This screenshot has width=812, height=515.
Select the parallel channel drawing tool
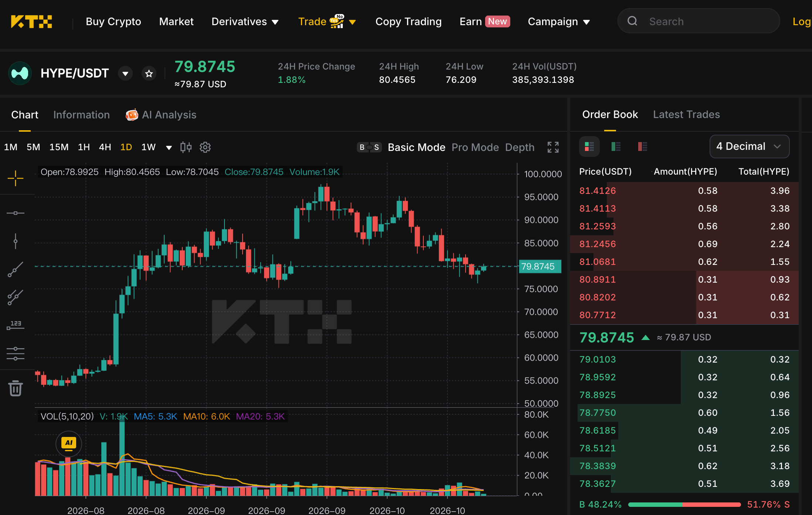click(x=16, y=297)
